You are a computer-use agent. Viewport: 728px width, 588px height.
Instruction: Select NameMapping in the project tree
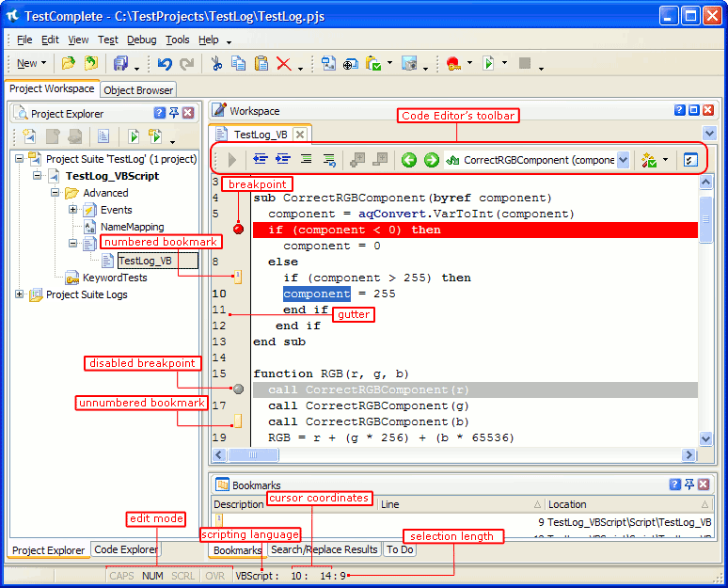coord(132,227)
